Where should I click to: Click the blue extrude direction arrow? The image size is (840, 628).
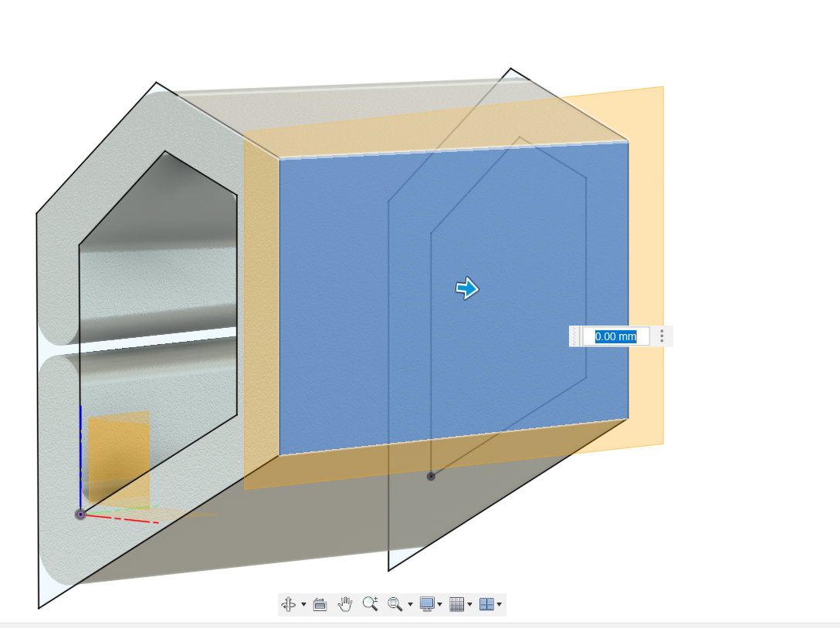(467, 289)
